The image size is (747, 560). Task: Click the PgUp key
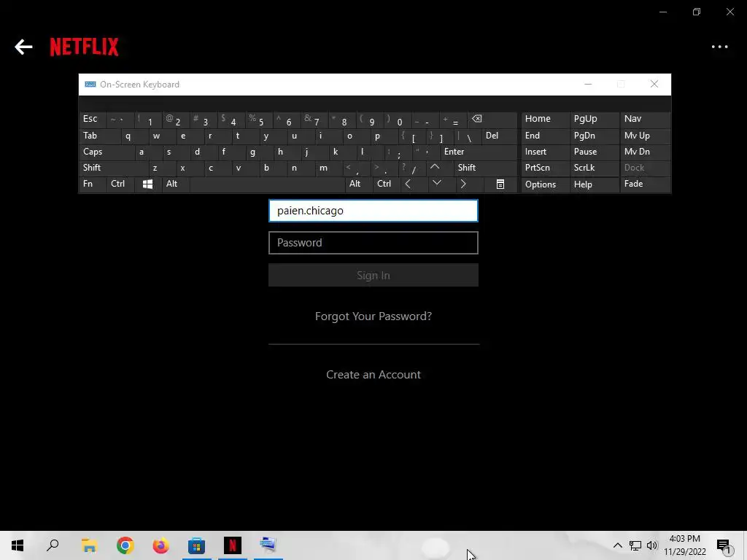click(594, 119)
